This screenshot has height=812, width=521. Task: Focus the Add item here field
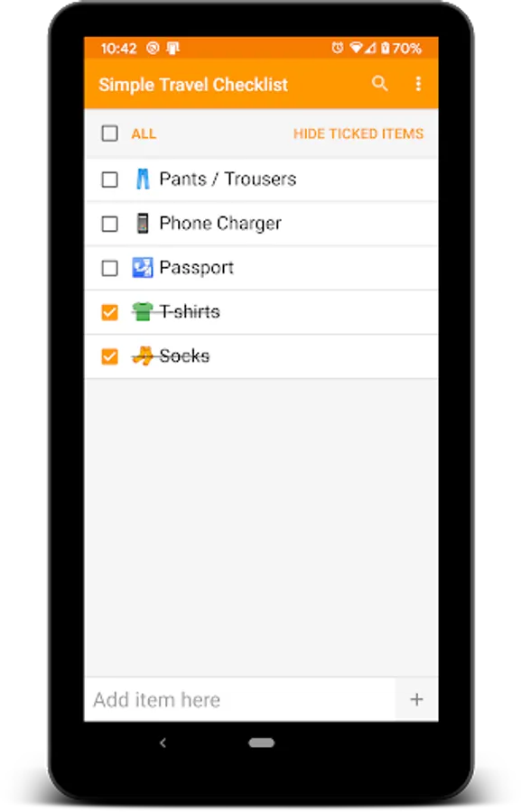click(240, 699)
